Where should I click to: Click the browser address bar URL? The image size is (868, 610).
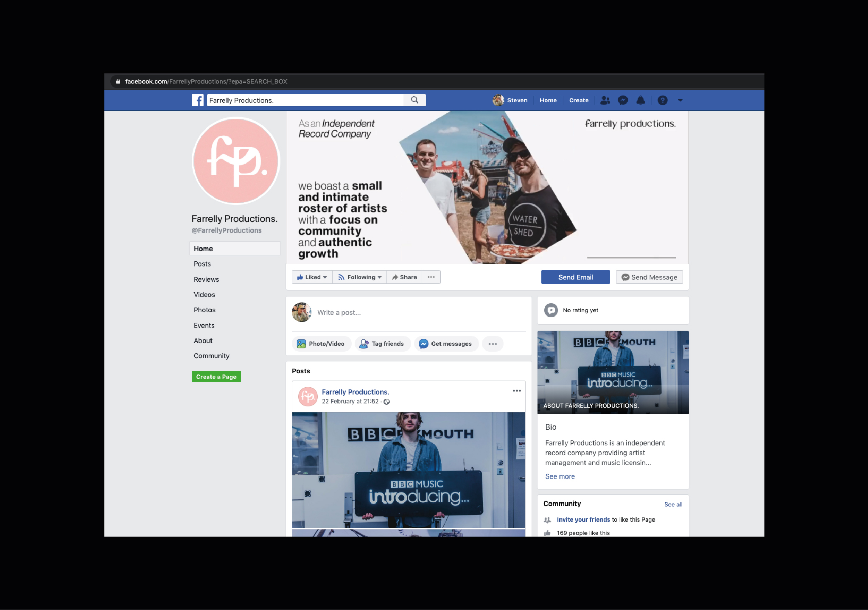tap(206, 81)
